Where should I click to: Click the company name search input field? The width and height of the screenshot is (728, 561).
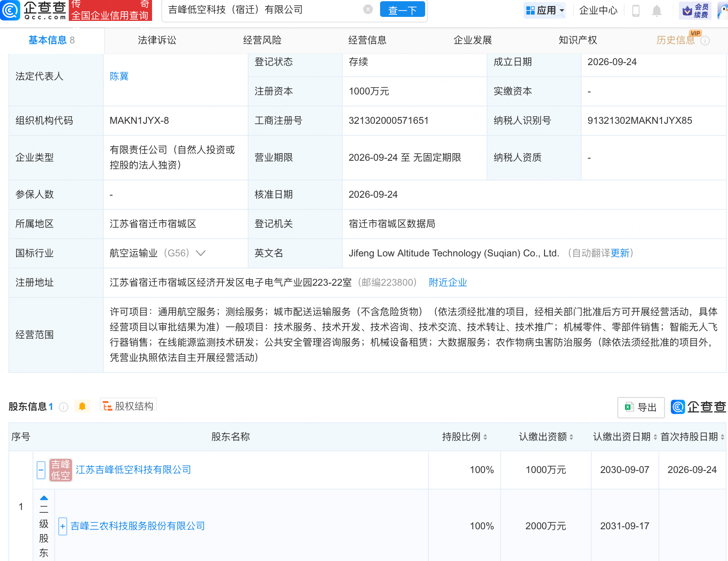coord(264,10)
